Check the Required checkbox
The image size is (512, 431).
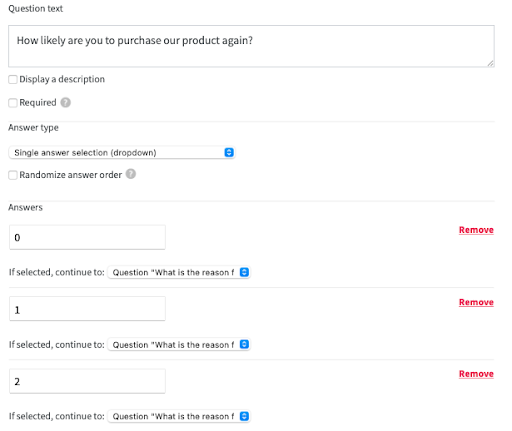click(x=13, y=103)
